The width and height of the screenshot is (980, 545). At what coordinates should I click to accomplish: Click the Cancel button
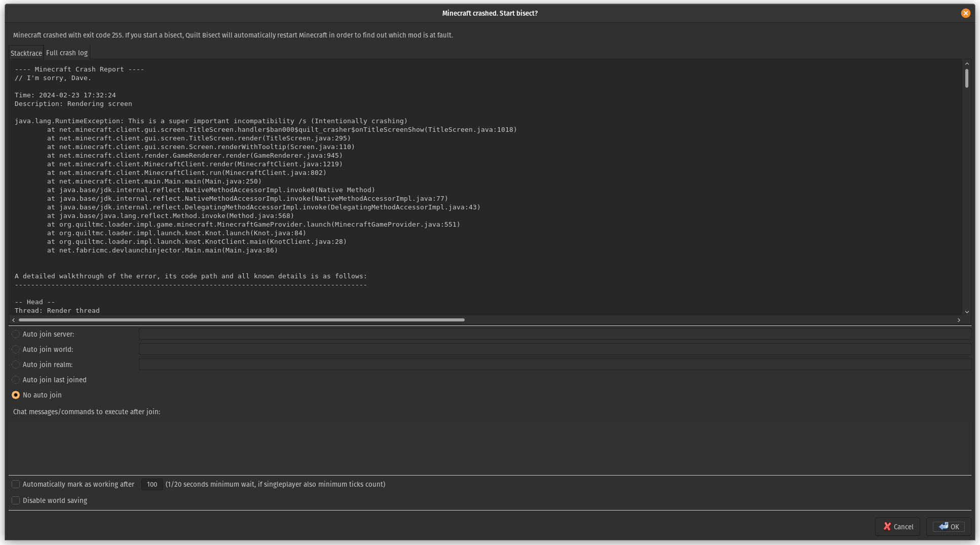(x=897, y=527)
